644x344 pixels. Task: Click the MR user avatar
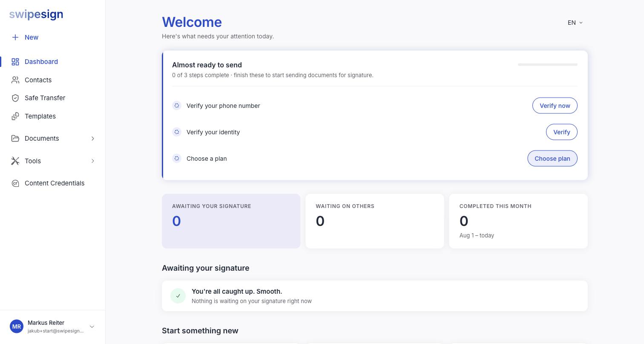(17, 327)
